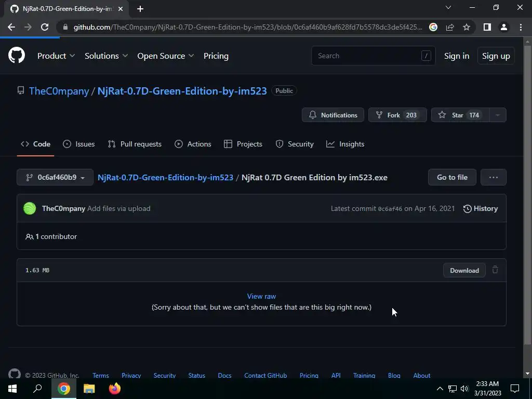This screenshot has height=399, width=532.
Task: Open Actions tab
Action: coord(193,144)
